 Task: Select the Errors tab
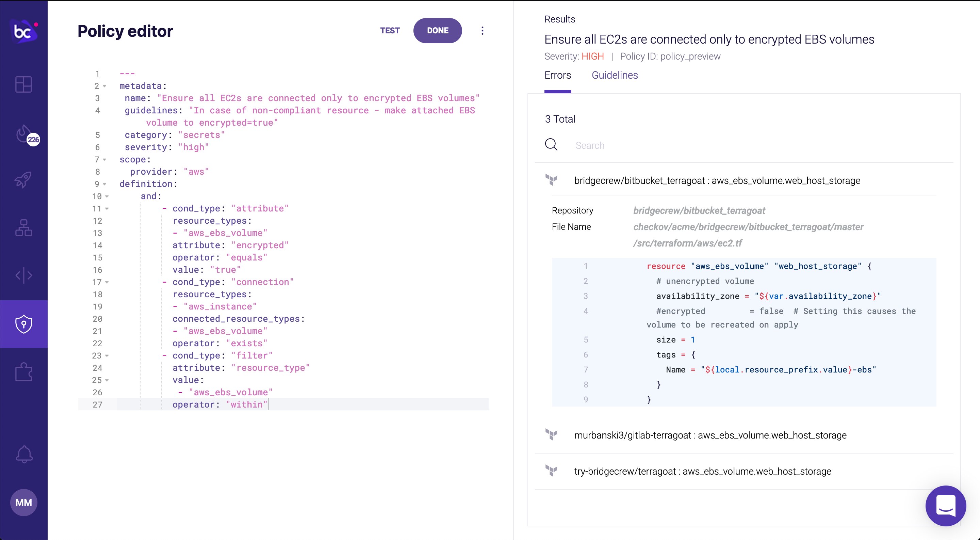557,75
